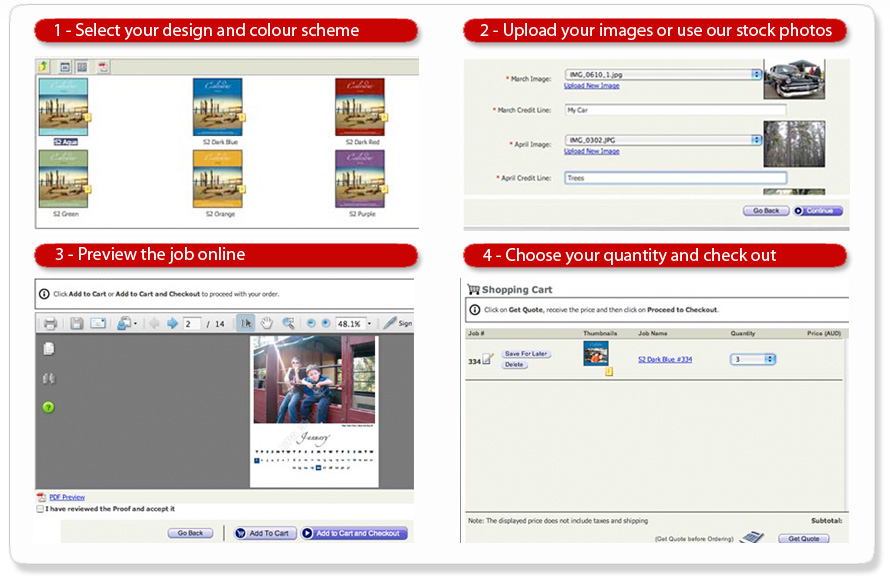Click the Add To Cart button
Image resolution: width=890 pixels, height=584 pixels.
pos(265,533)
